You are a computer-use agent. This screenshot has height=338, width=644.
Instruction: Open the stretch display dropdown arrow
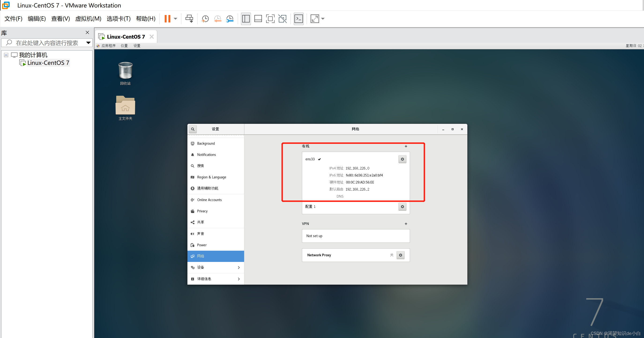pyautogui.click(x=323, y=19)
